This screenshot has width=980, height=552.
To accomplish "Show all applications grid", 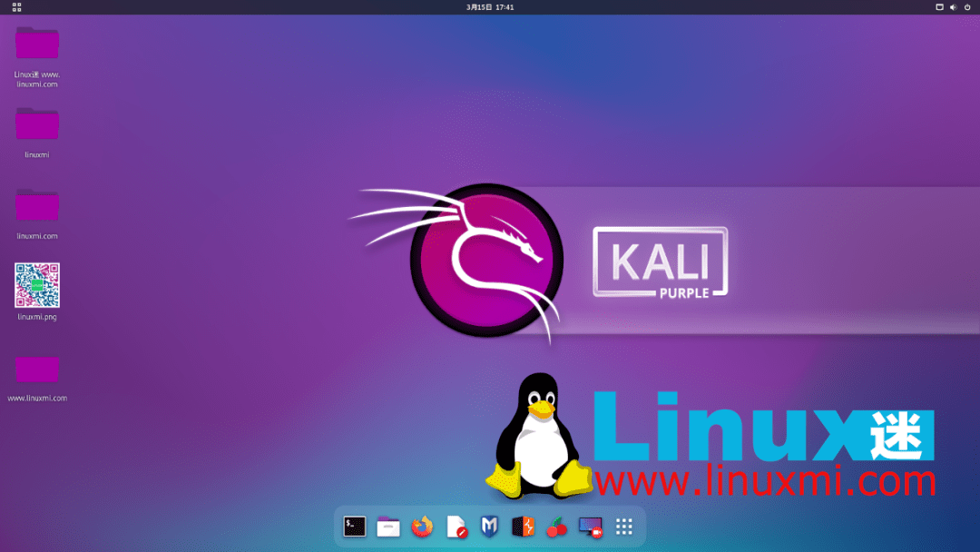I will pos(623,527).
